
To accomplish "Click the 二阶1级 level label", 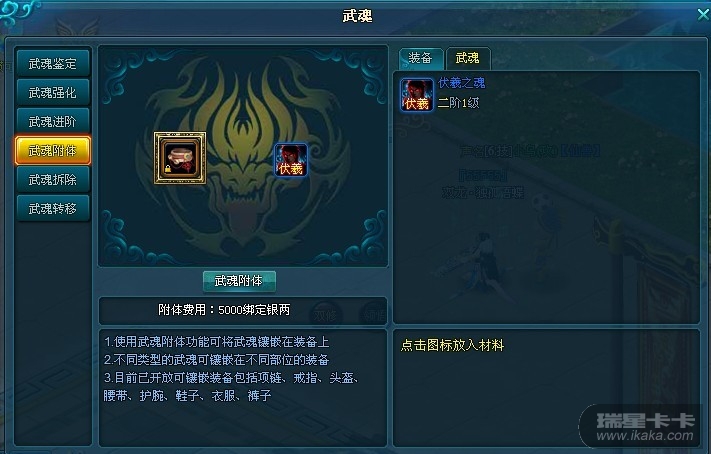I will tap(458, 103).
